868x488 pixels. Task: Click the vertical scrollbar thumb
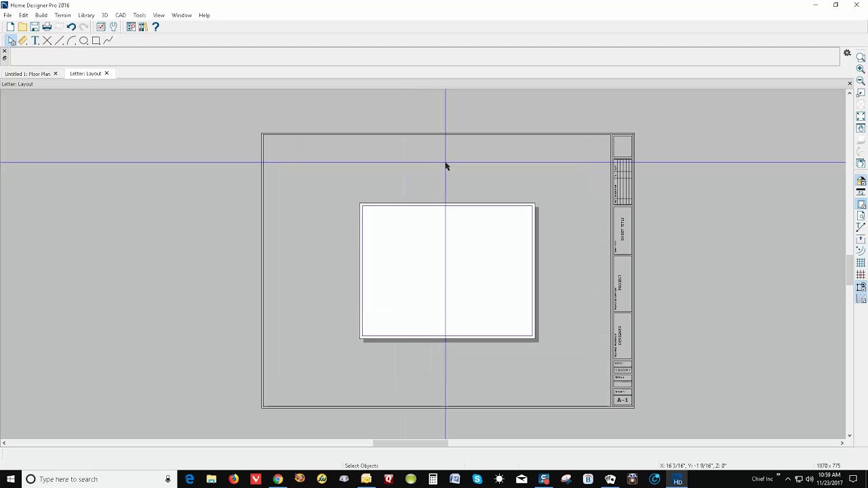tap(850, 270)
